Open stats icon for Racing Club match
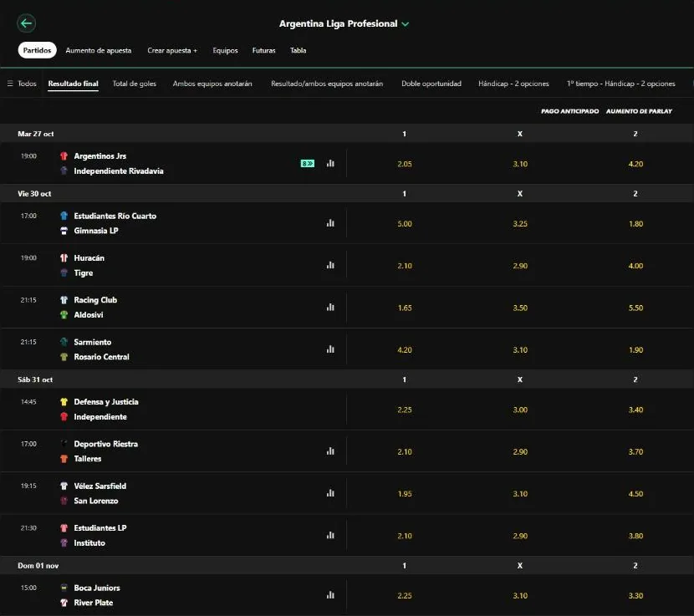 330,307
